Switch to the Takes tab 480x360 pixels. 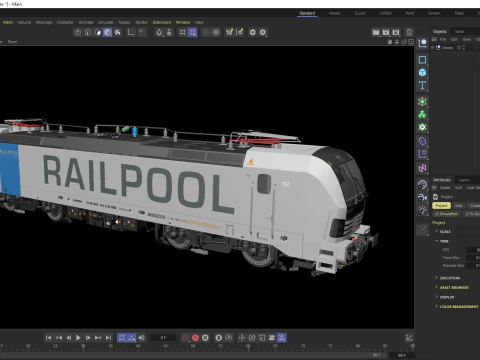click(460, 31)
